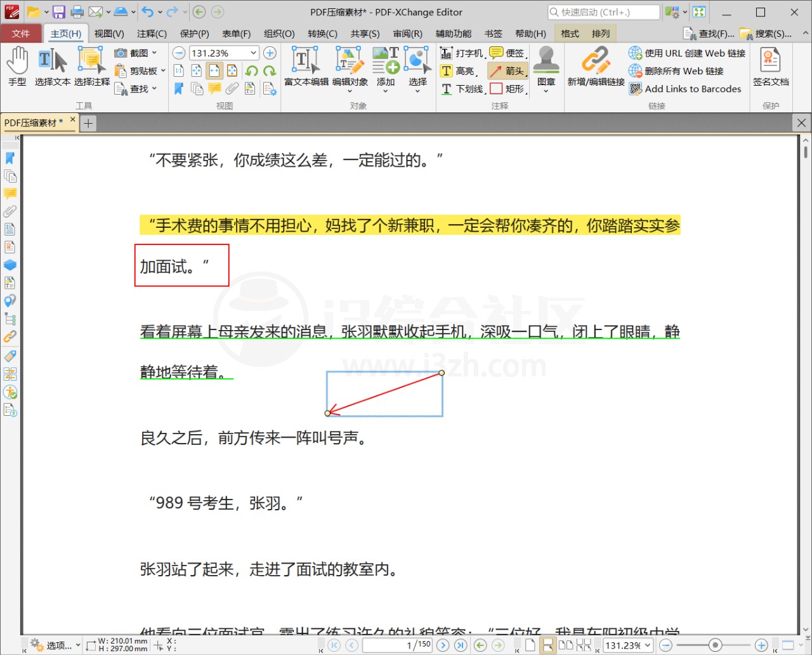Select the Hand (手型) tool
812x655 pixels.
click(x=17, y=67)
